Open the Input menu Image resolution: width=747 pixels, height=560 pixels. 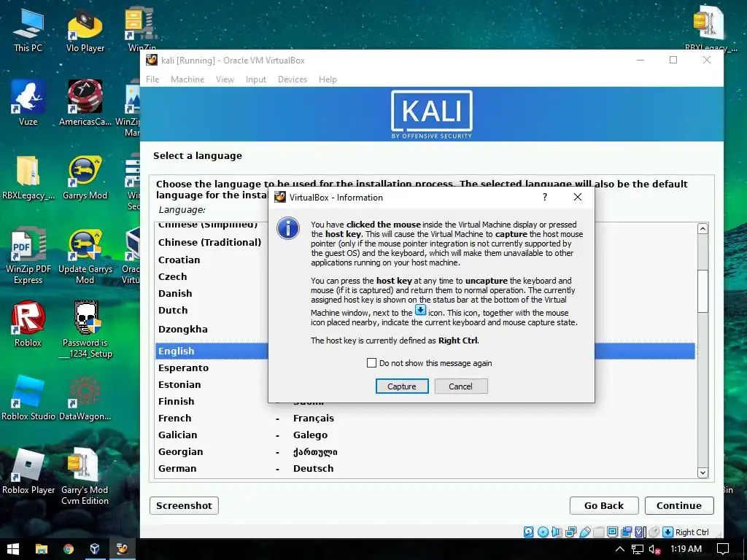point(256,79)
